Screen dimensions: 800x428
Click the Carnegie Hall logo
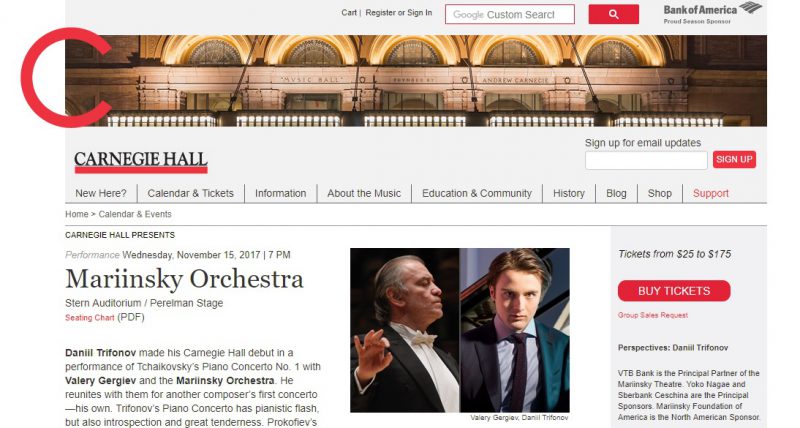pyautogui.click(x=141, y=162)
